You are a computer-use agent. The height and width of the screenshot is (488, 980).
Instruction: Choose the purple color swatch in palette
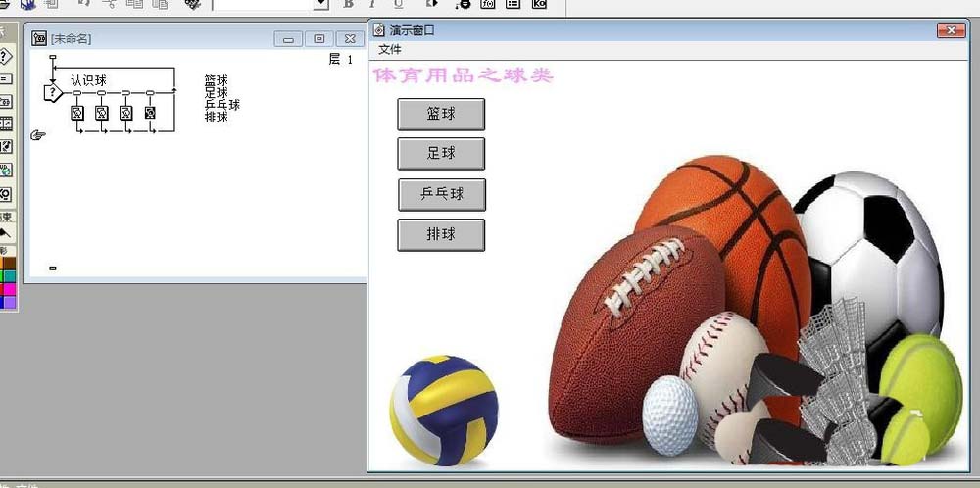10,303
